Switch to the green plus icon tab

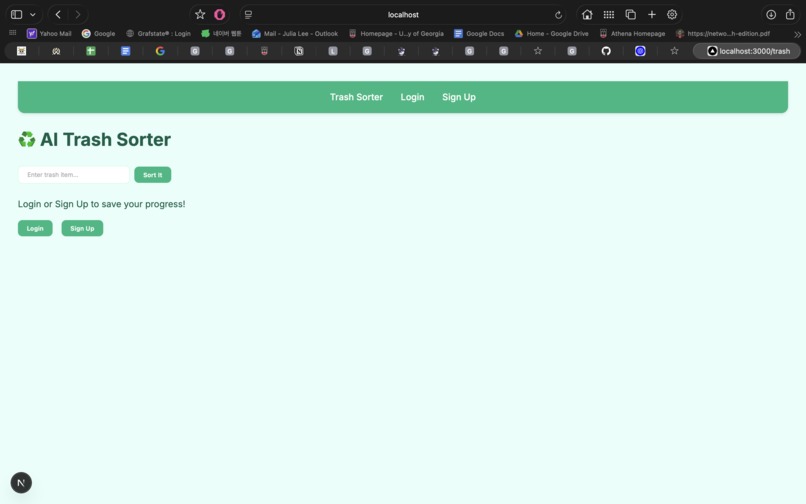pyautogui.click(x=90, y=51)
